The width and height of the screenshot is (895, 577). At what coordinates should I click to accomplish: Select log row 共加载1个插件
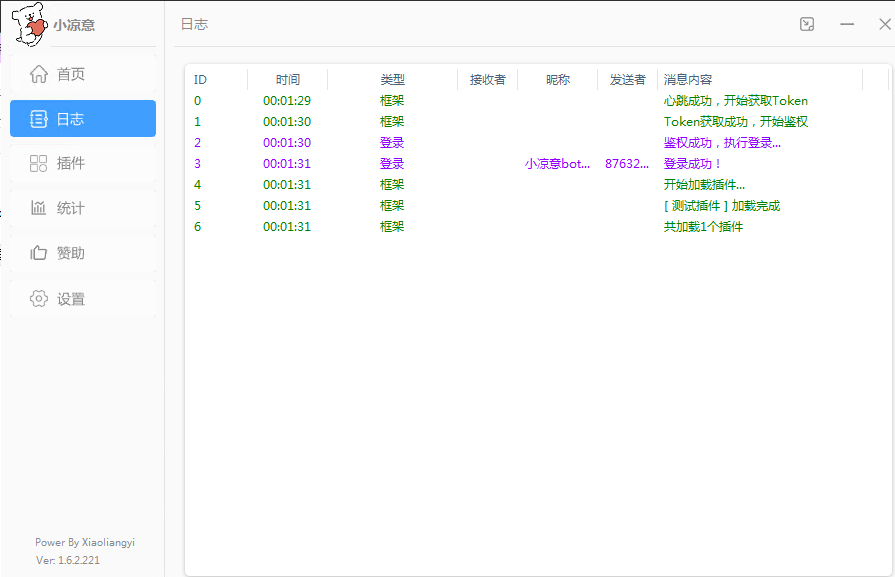tap(703, 227)
